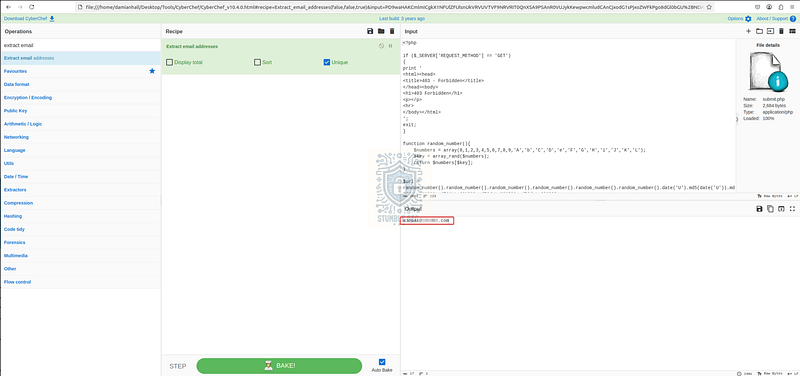Open the Compression category
800x376 pixels.
pyautogui.click(x=80, y=203)
